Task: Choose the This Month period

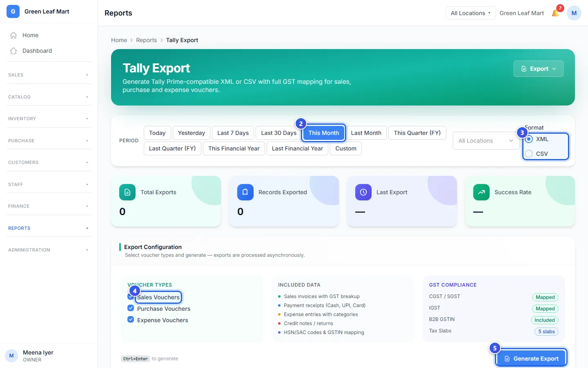Action: pyautogui.click(x=324, y=133)
